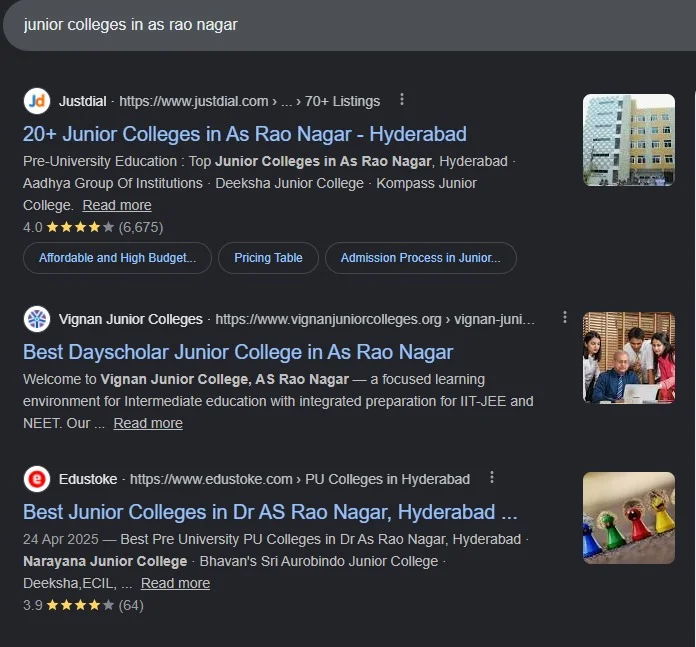Click 'Vignan Junior Colleges' site name
This screenshot has height=647, width=696.
point(130,319)
